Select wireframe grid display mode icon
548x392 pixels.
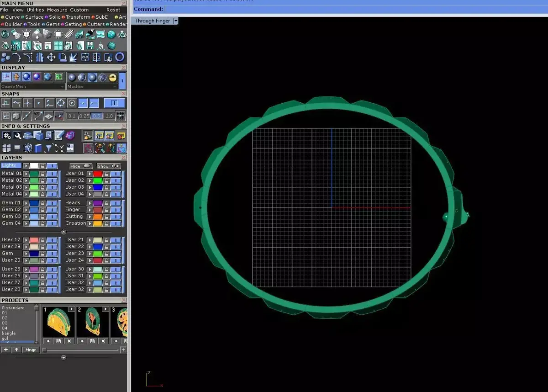click(x=6, y=77)
